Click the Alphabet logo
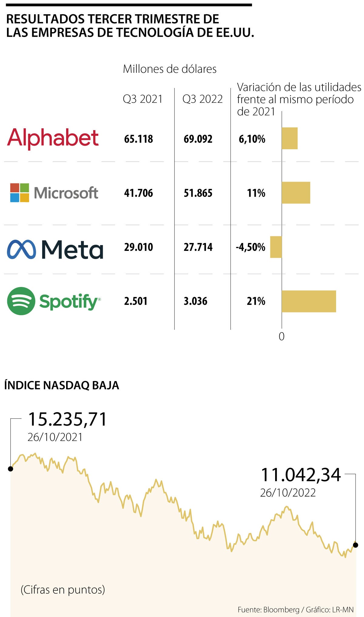This screenshot has width=364, height=617. 53,138
